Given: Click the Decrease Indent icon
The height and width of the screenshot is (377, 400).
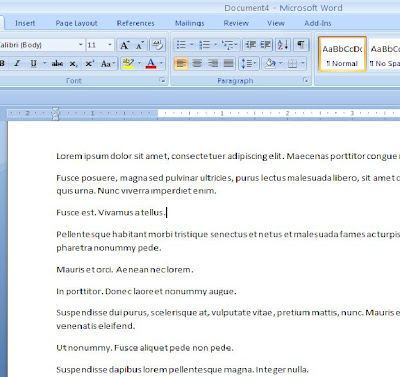Looking at the screenshot, I should click(x=251, y=45).
